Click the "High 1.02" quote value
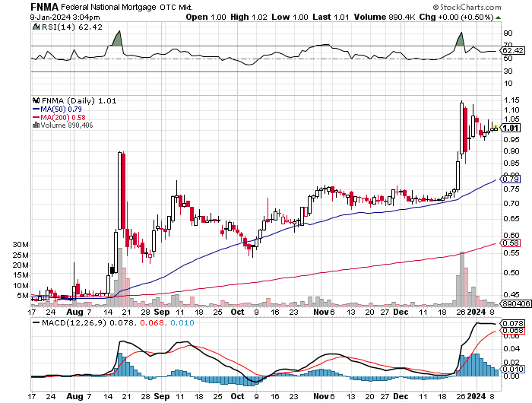Screen dimensions: 532x403 tap(249, 17)
